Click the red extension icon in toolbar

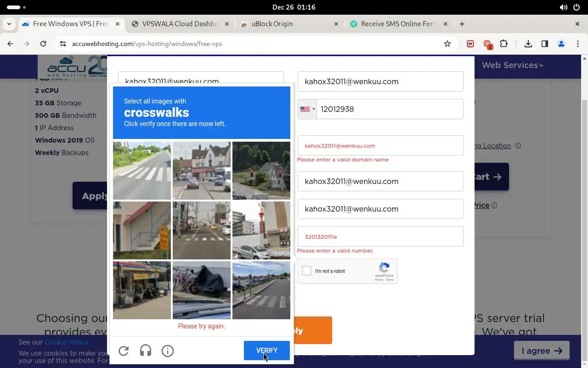[x=470, y=44]
